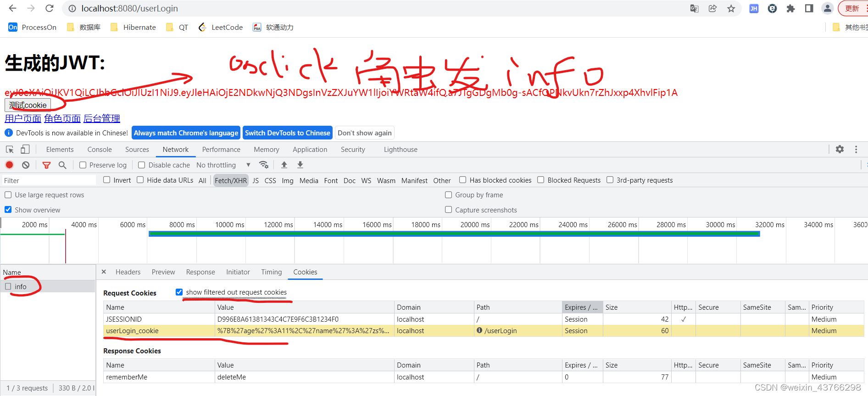Open the Hibernate bookmark folder
The height and width of the screenshot is (396, 868).
tap(133, 27)
